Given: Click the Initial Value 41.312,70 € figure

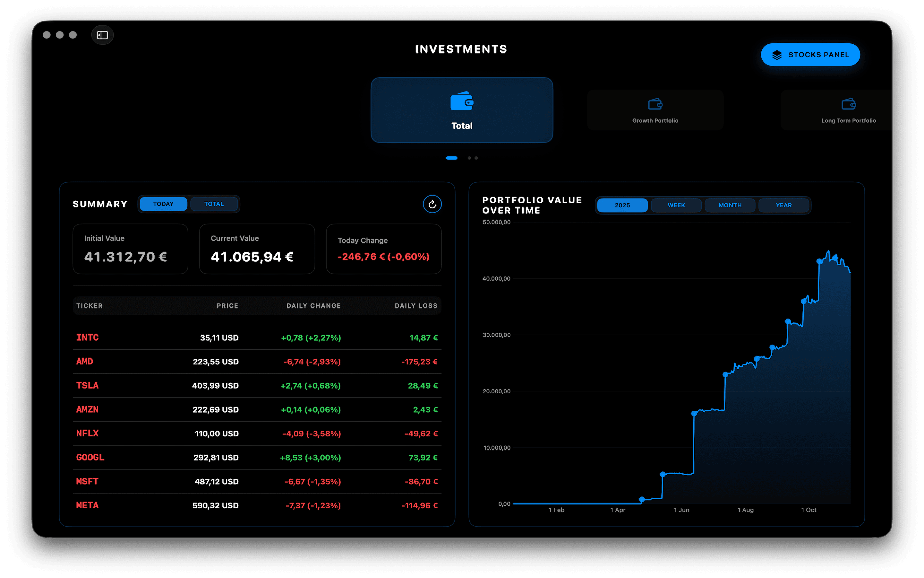Looking at the screenshot, I should point(126,257).
